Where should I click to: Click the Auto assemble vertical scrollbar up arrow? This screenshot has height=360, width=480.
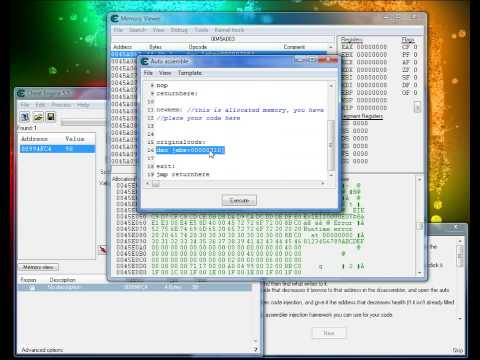coord(331,86)
